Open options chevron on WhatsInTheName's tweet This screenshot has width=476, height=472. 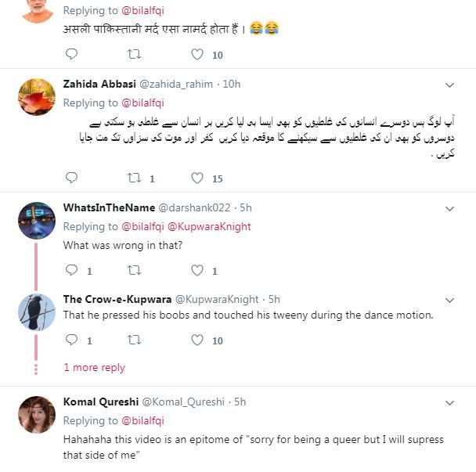tap(449, 208)
